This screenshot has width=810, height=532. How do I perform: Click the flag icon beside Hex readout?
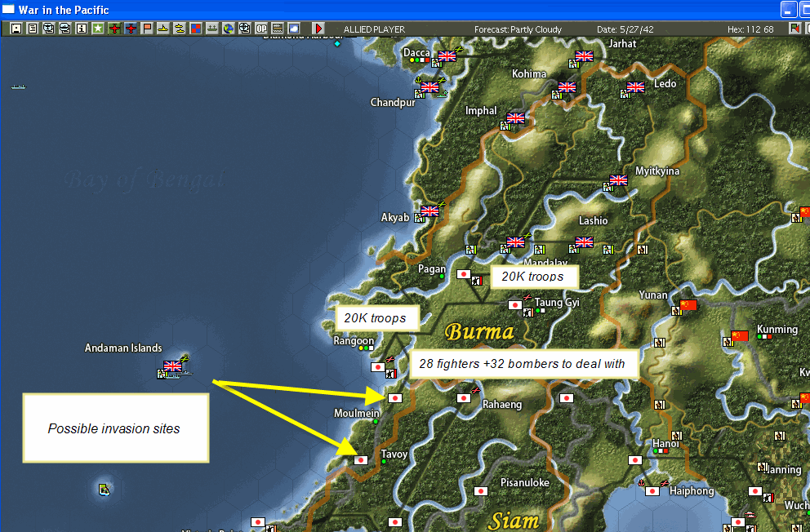[x=794, y=29]
